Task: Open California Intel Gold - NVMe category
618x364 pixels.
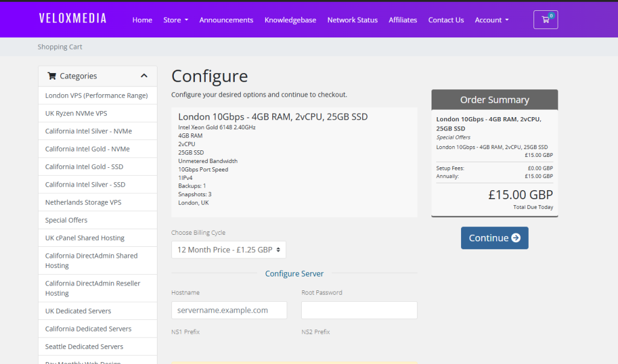Action: coord(98,148)
